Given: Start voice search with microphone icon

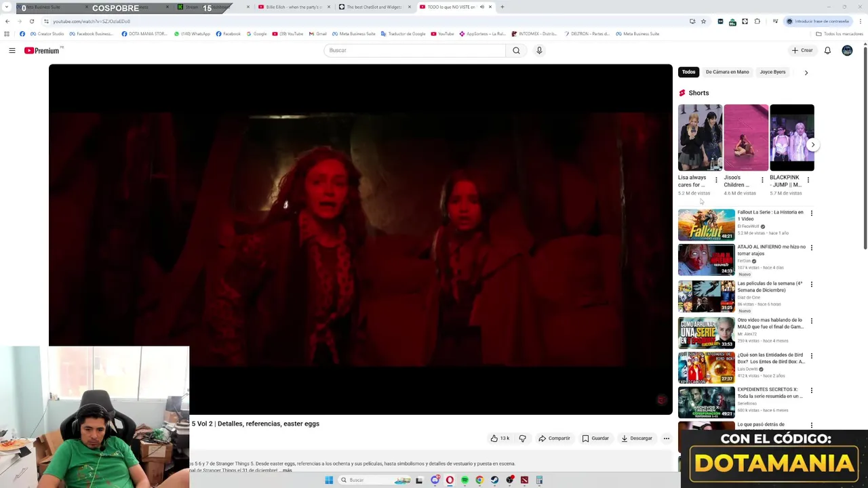Looking at the screenshot, I should click(x=539, y=50).
